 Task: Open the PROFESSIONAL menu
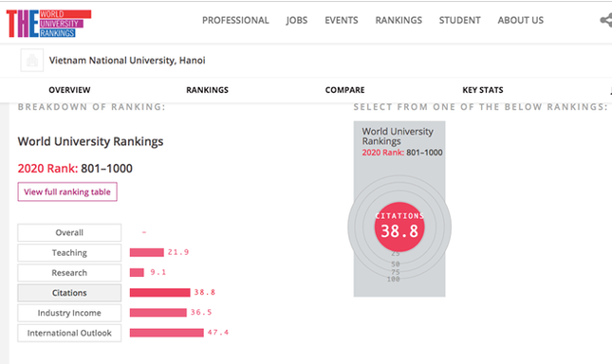235,20
